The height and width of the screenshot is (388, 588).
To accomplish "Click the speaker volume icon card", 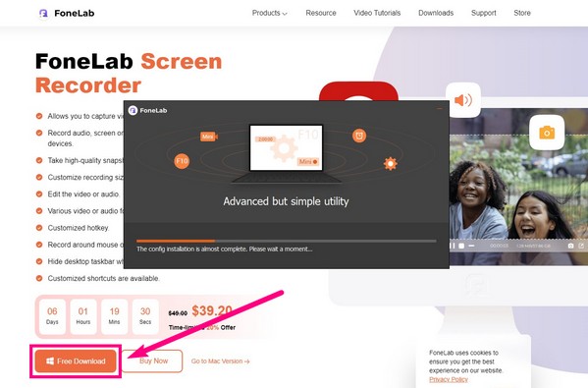I will click(463, 100).
